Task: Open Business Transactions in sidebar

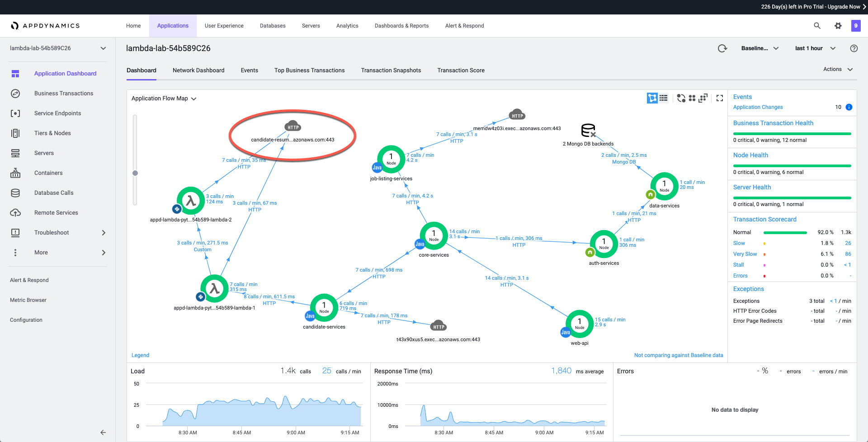Action: (x=64, y=94)
